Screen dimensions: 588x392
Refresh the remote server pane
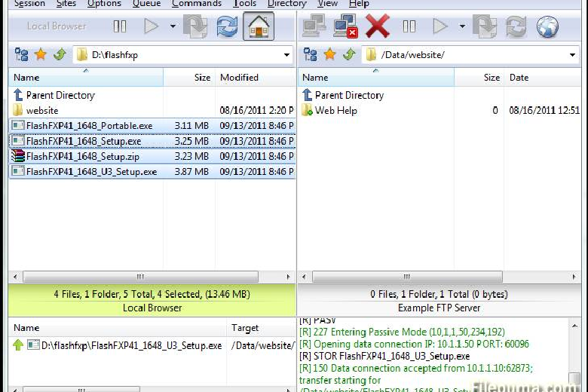click(516, 26)
